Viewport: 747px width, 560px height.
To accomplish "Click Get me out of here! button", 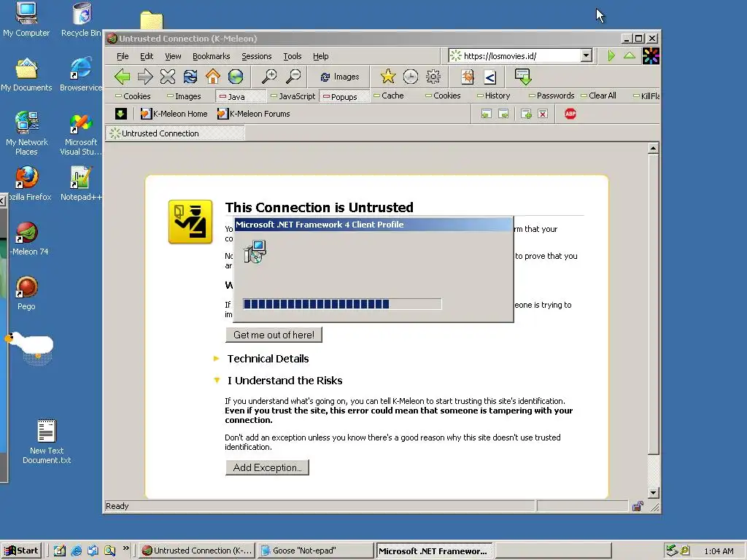I will click(274, 335).
